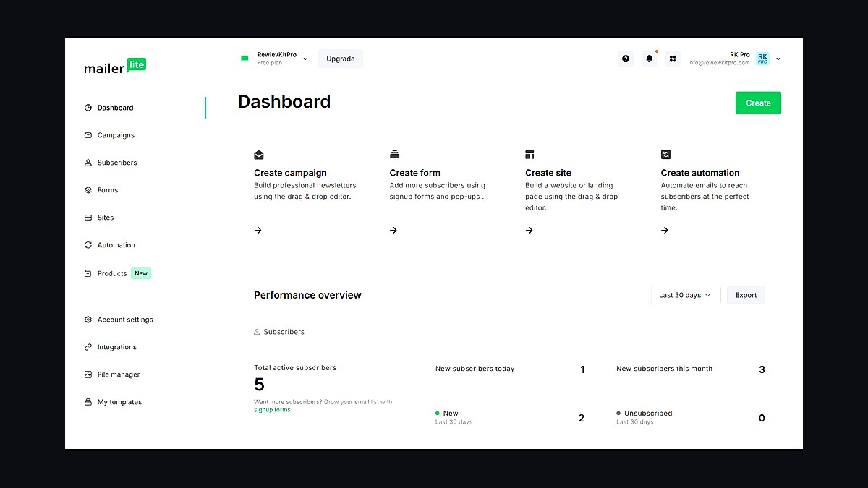The width and height of the screenshot is (868, 488).
Task: Click the Performance overview heading
Action: (307, 295)
